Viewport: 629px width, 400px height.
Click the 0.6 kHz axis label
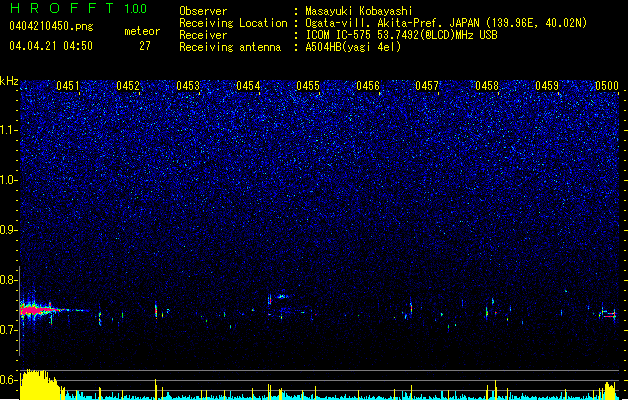coord(8,380)
